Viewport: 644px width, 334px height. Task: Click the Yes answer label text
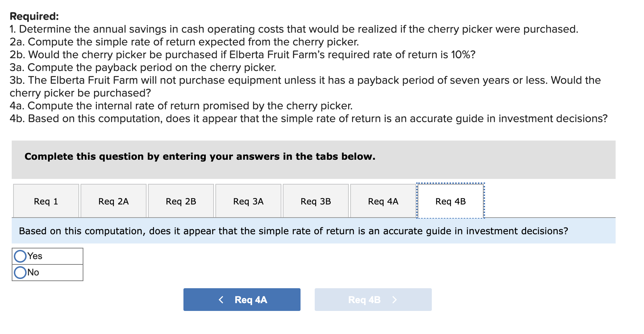34,256
